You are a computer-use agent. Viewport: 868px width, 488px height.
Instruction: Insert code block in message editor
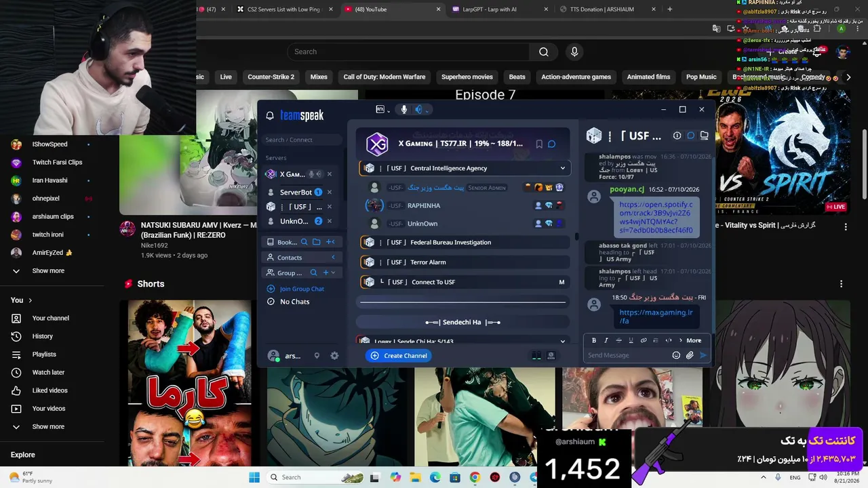pyautogui.click(x=668, y=340)
